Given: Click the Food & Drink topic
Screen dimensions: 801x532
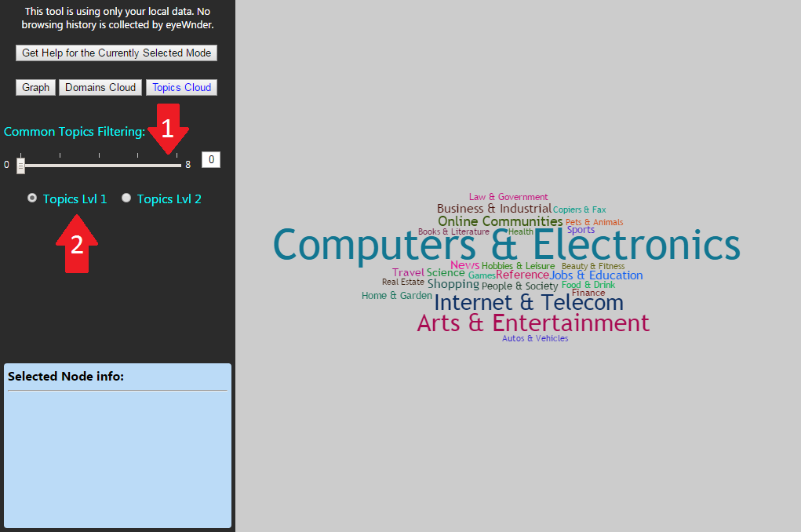Looking at the screenshot, I should [588, 285].
